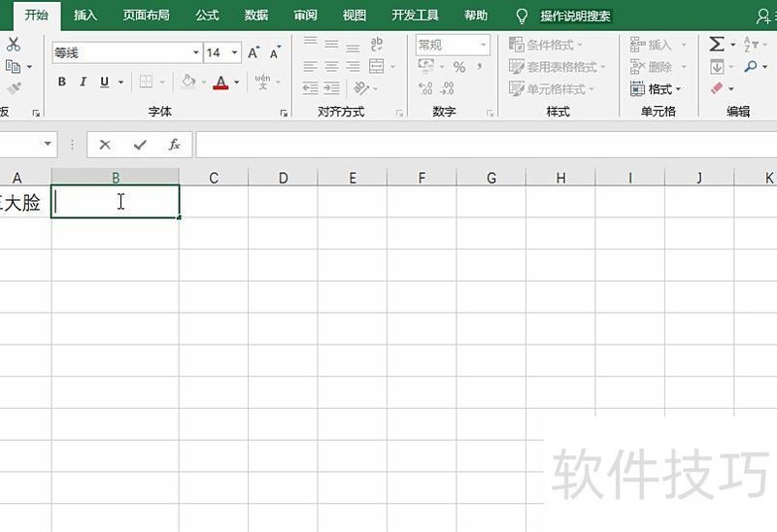Click the Cut scissors icon
This screenshot has height=532, width=777.
click(x=14, y=45)
